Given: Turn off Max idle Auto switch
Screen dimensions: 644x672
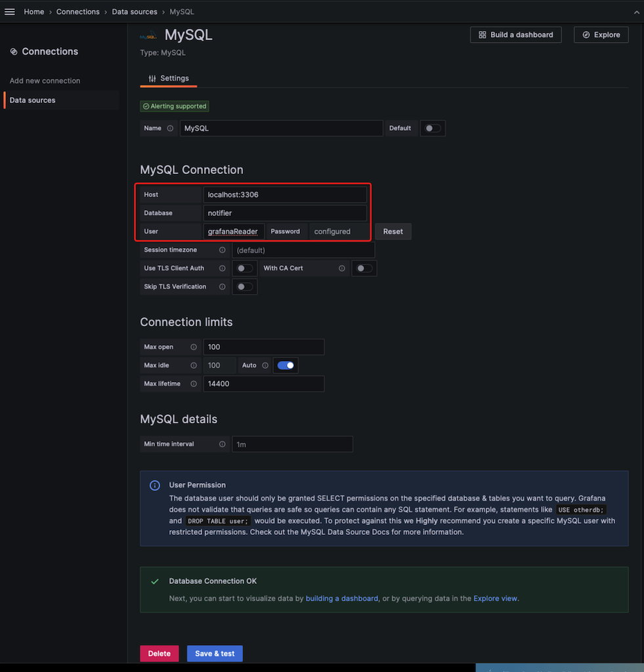Looking at the screenshot, I should (x=286, y=366).
